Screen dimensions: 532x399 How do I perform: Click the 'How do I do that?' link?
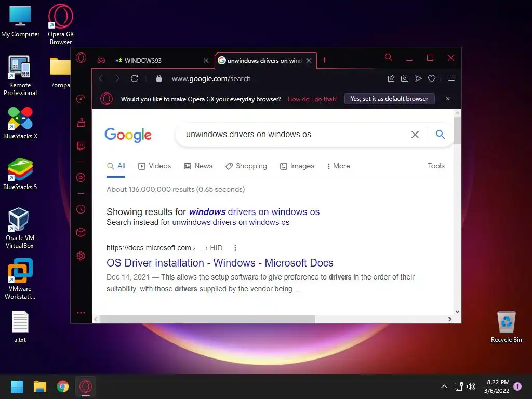pyautogui.click(x=312, y=99)
